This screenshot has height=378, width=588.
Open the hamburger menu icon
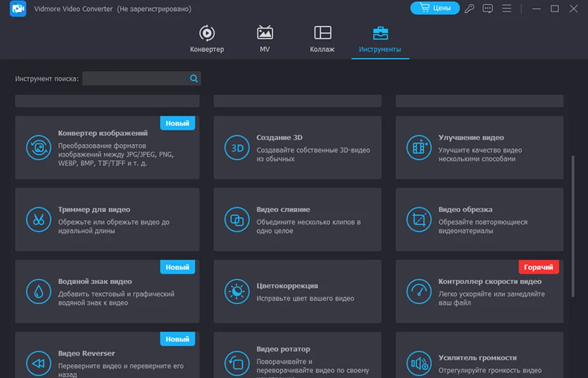point(507,8)
